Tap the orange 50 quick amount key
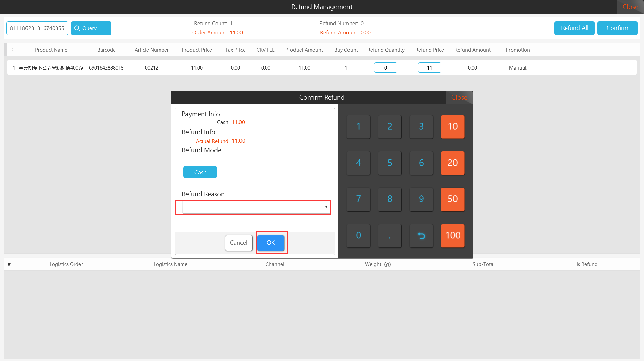Viewport: 644px width, 361px height. pos(452,199)
